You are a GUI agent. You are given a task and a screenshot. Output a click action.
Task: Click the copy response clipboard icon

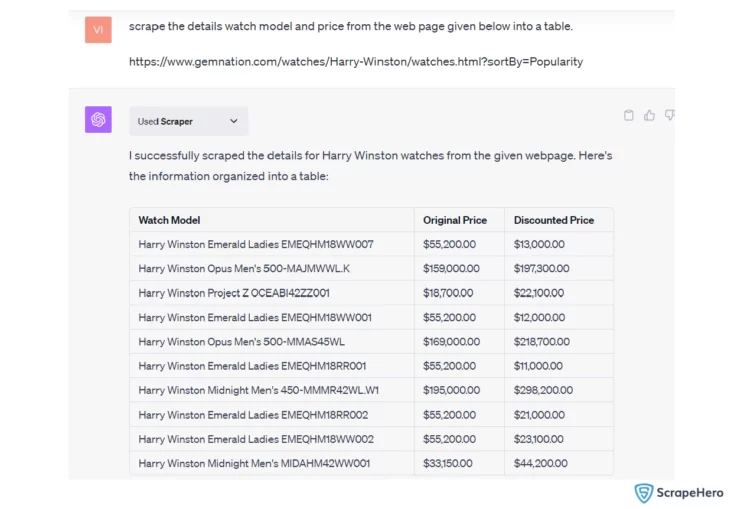click(x=629, y=115)
